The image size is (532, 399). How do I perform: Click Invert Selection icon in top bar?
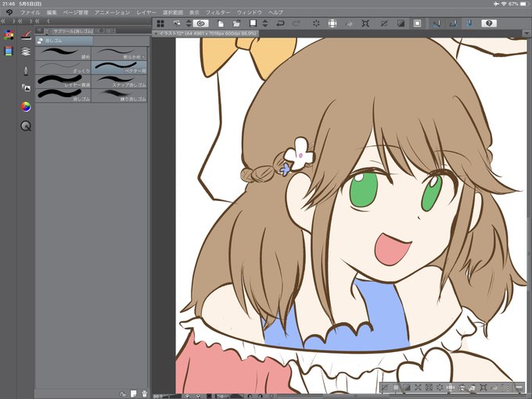click(x=401, y=23)
